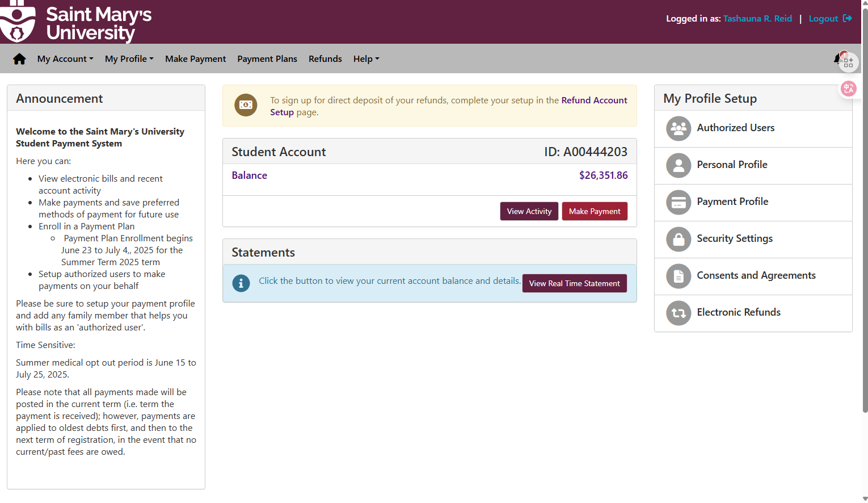This screenshot has width=868, height=503.
Task: Go to Payment Plans menu item
Action: pyautogui.click(x=267, y=59)
